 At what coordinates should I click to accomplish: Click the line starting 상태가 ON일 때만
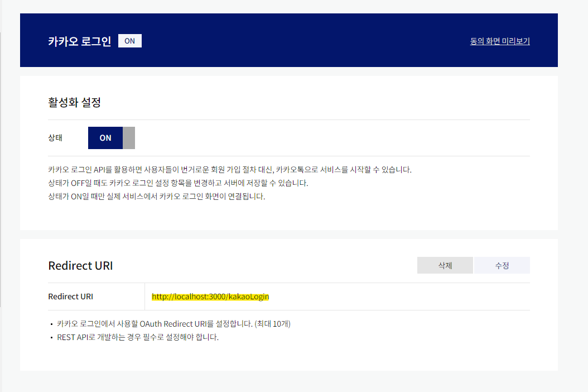tap(156, 197)
